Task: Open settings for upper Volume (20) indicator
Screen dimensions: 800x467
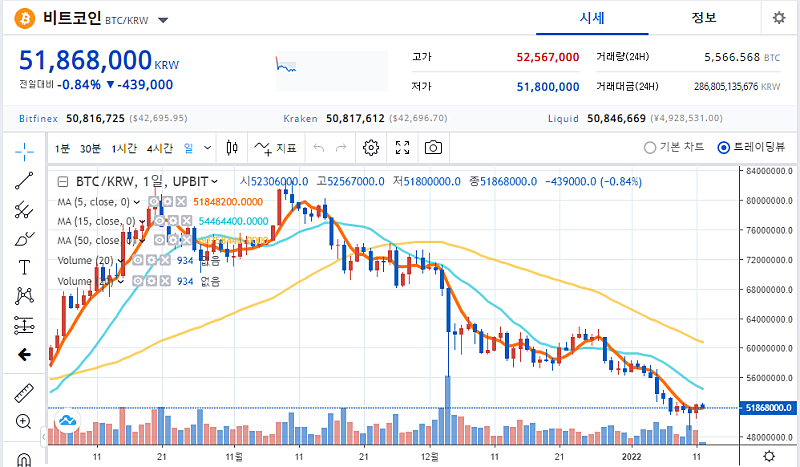Action: pos(152,260)
